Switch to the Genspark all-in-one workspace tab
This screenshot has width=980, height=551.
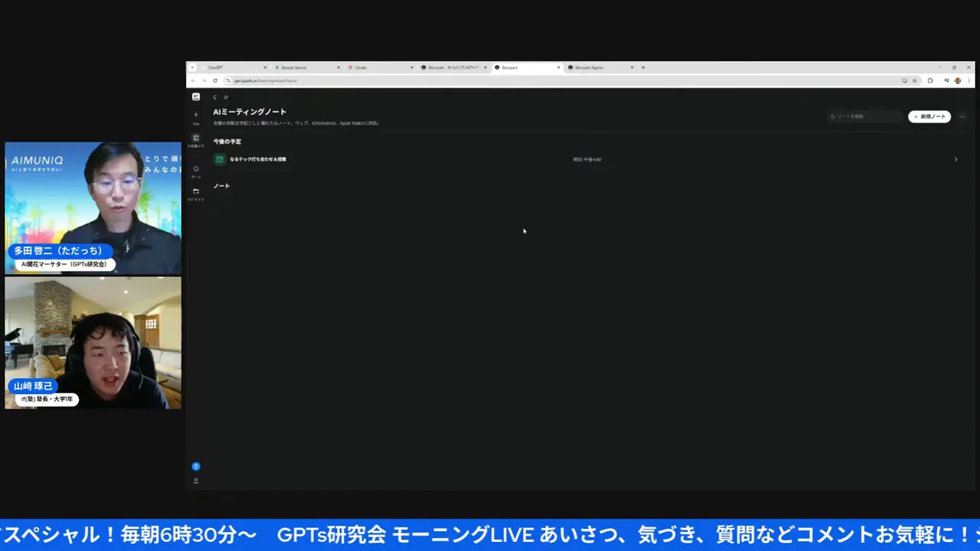coord(453,67)
